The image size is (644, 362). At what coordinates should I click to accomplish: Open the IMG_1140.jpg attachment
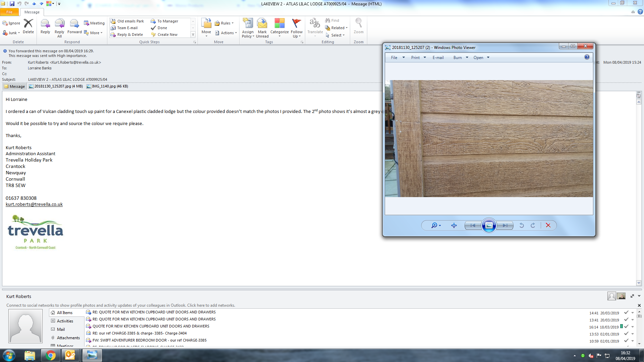tap(107, 86)
